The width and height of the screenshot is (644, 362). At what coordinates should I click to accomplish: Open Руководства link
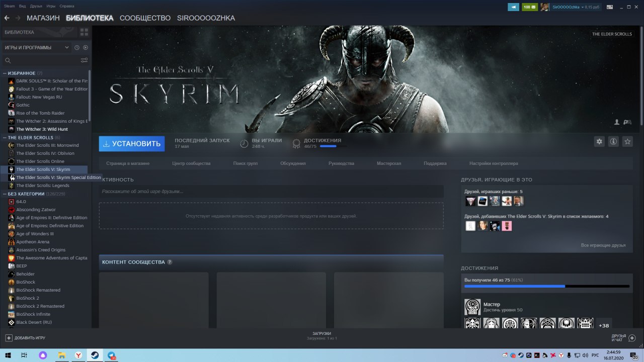pyautogui.click(x=341, y=163)
